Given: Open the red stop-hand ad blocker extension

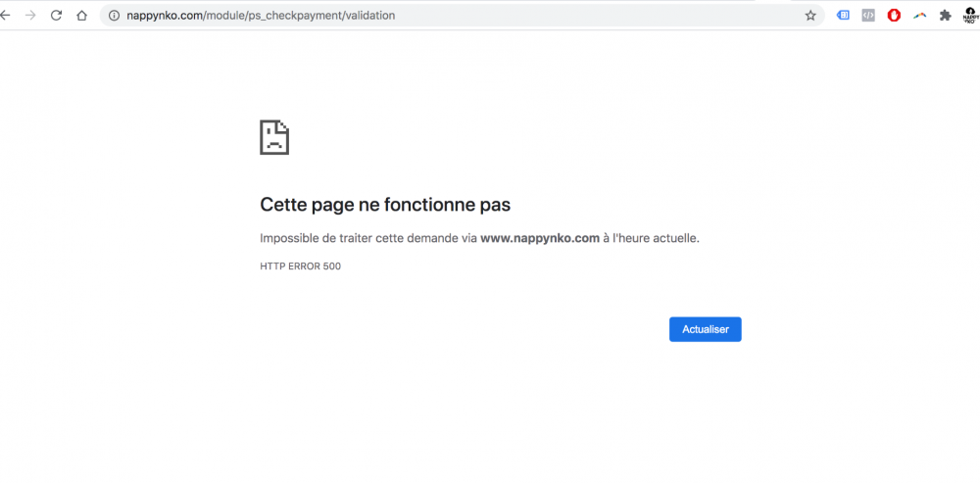Looking at the screenshot, I should (x=894, y=16).
